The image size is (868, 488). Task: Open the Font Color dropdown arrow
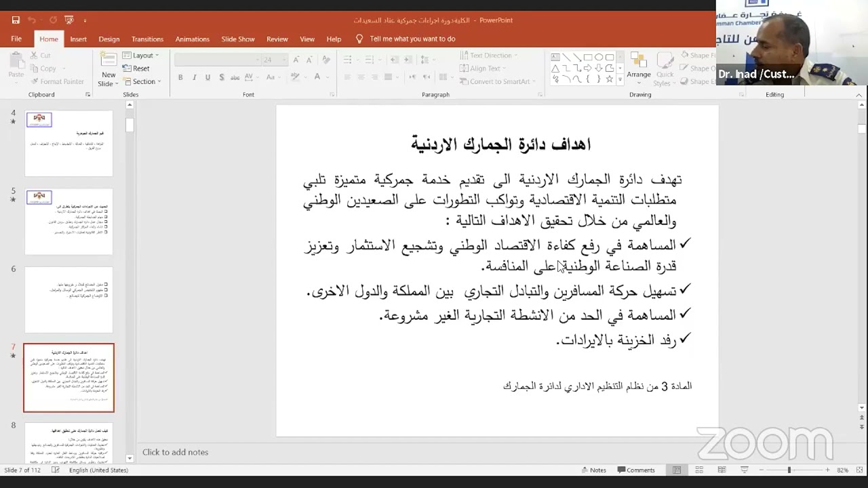coord(329,77)
